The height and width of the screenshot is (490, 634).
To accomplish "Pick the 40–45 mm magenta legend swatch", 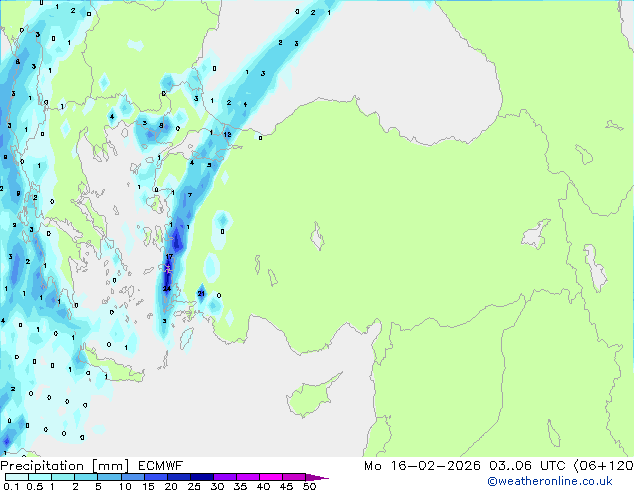I will [271, 477].
